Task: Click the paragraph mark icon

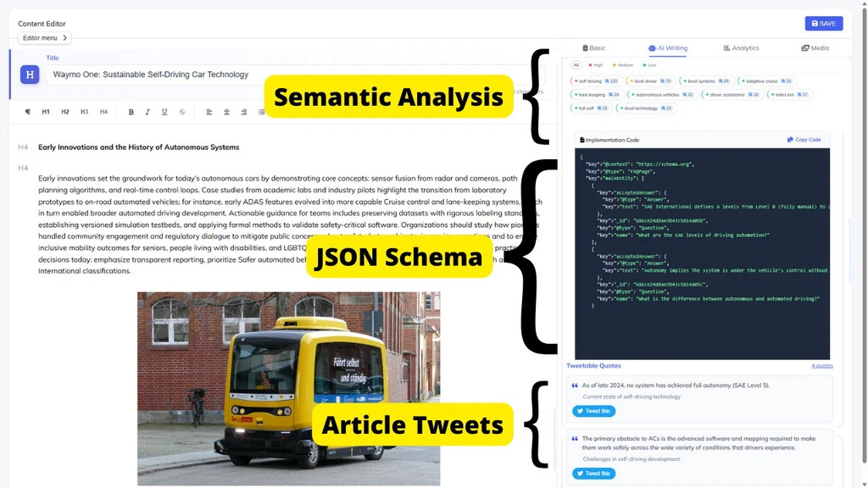Action: click(28, 112)
